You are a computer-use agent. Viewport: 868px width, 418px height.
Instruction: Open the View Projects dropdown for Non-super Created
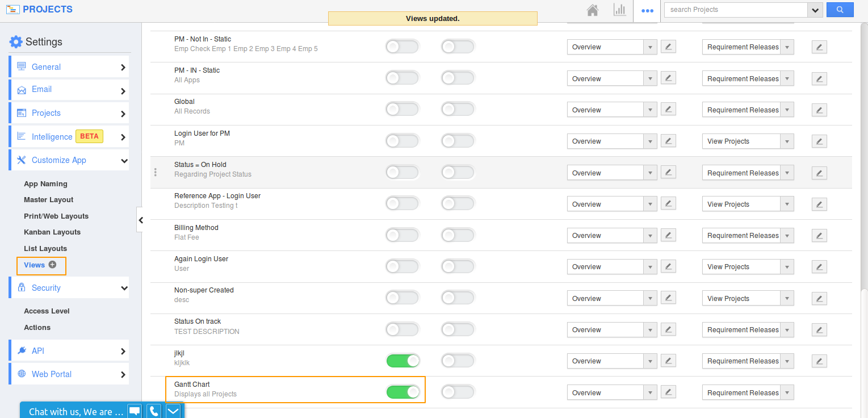pos(748,298)
